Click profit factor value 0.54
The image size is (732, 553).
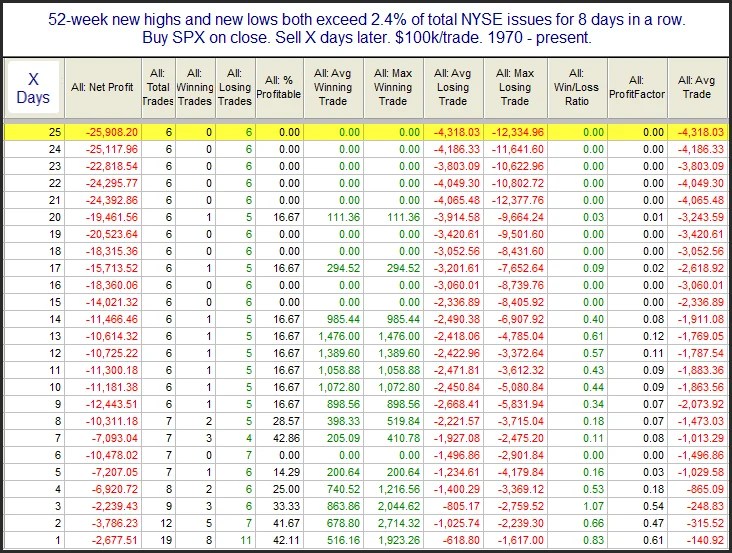(653, 506)
